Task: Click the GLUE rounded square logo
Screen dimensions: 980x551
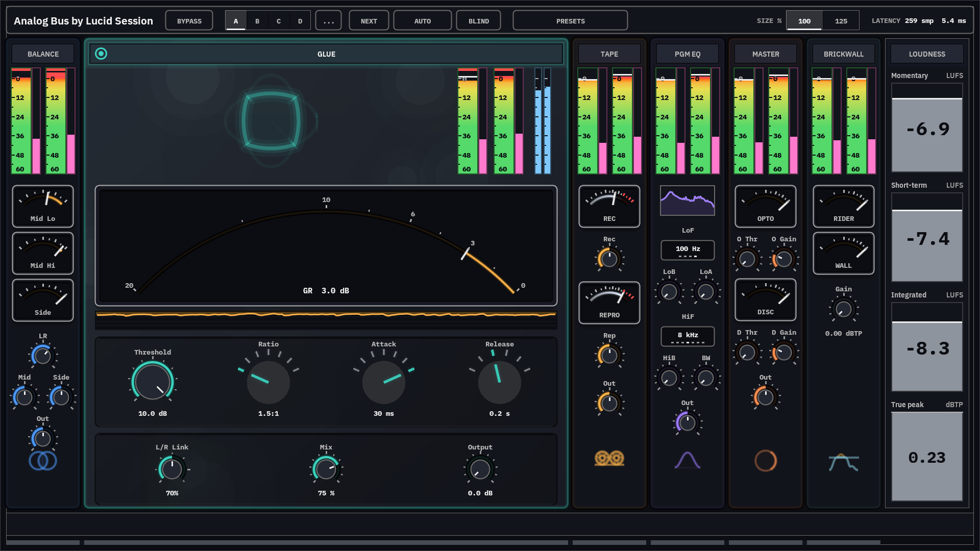Action: point(271,121)
